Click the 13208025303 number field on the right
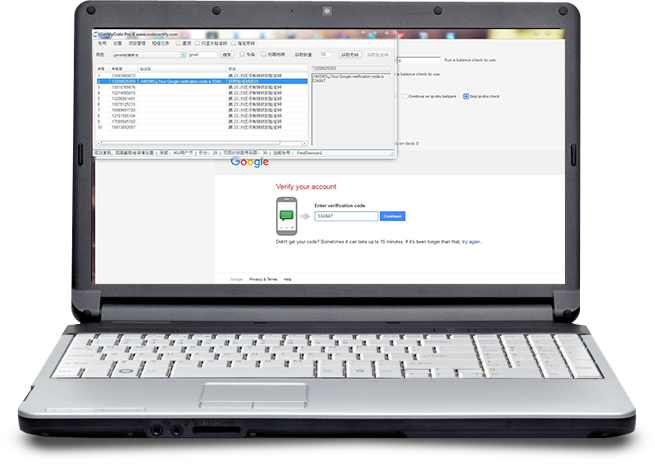This screenshot has height=464, width=655. pyautogui.click(x=351, y=68)
